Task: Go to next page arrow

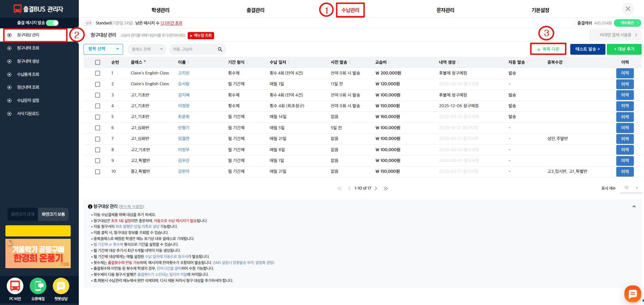Action: pos(376,188)
